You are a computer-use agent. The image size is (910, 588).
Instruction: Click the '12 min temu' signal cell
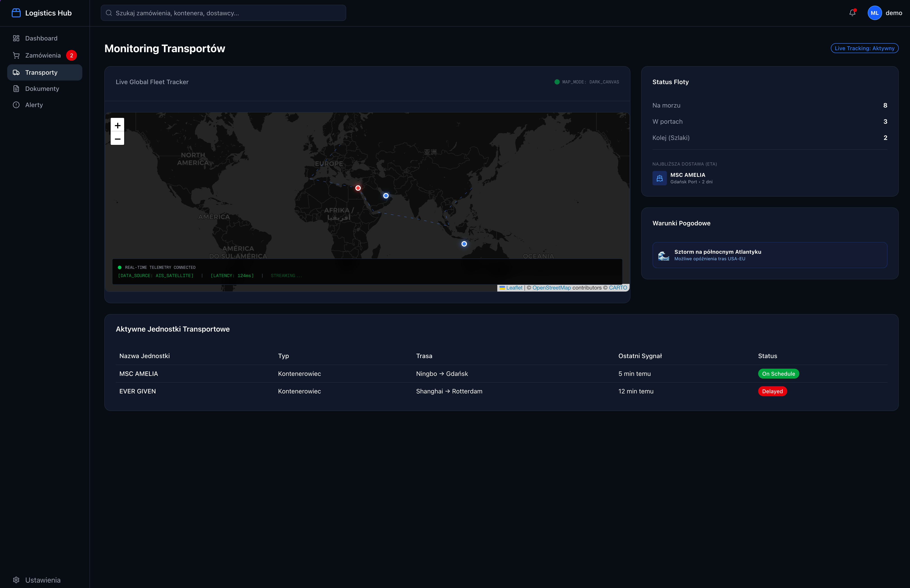pos(636,391)
